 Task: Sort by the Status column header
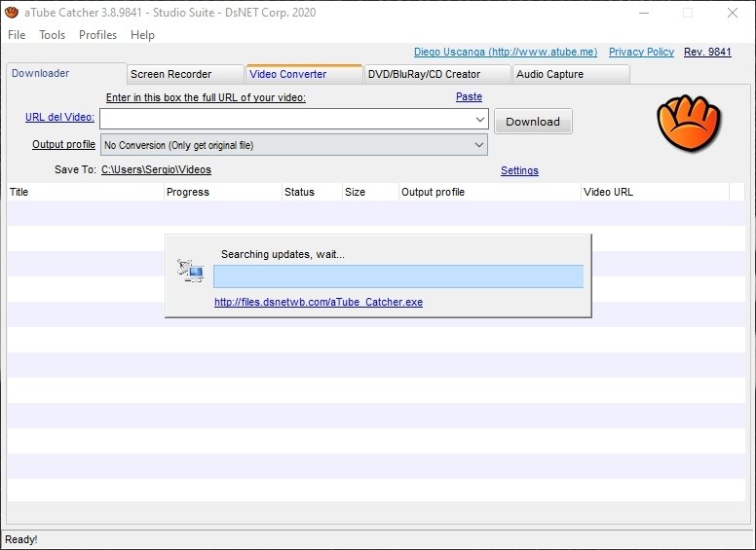(312, 192)
